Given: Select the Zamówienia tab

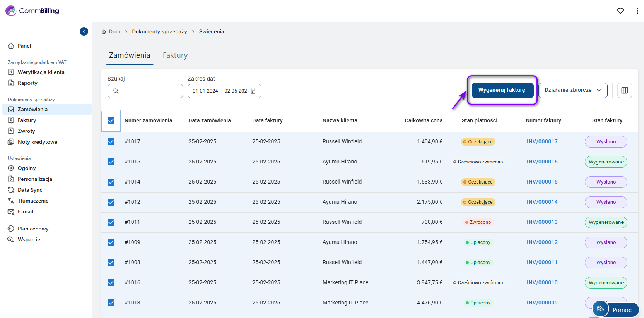Looking at the screenshot, I should [x=130, y=55].
